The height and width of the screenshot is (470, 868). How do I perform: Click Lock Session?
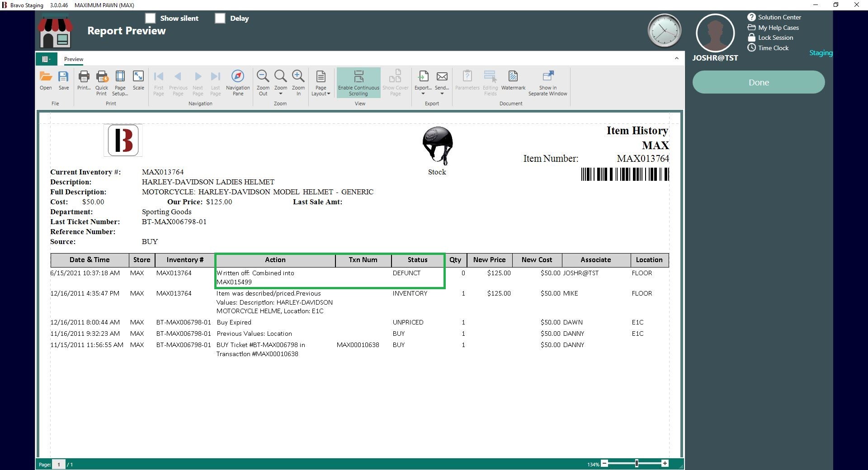(x=770, y=38)
